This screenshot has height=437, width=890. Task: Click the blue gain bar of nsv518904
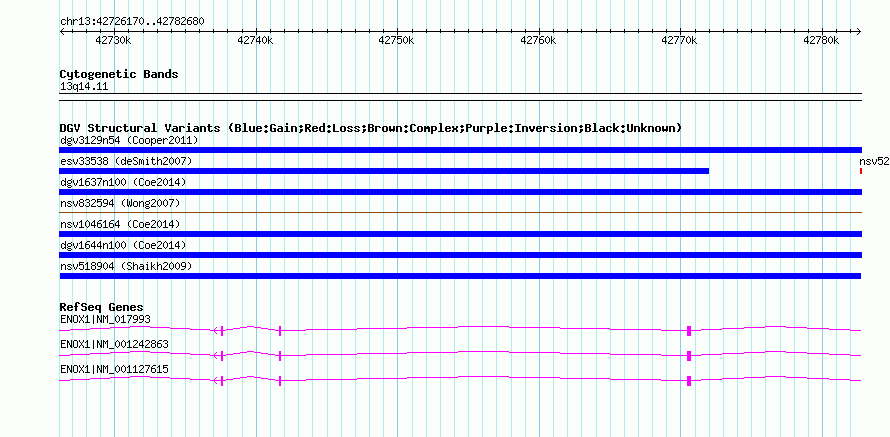click(460, 276)
